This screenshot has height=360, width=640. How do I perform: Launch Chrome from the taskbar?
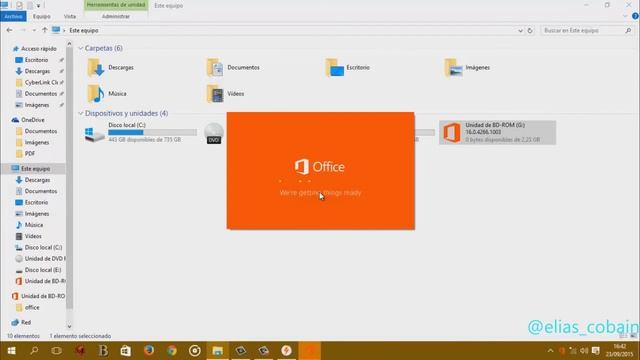[x=172, y=351]
